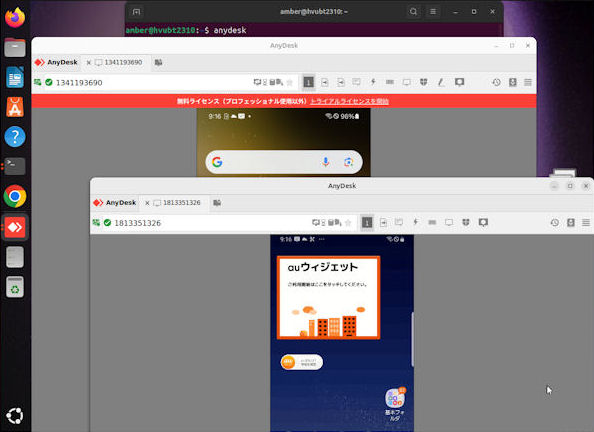594x432 pixels.
Task: Open hamburger menu in 1341193690 window
Action: click(x=528, y=82)
